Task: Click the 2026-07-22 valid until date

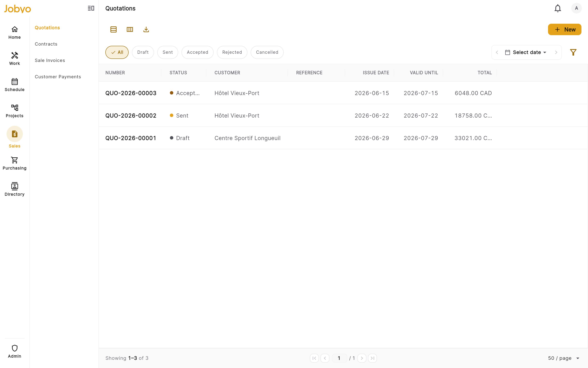Action: click(421, 116)
